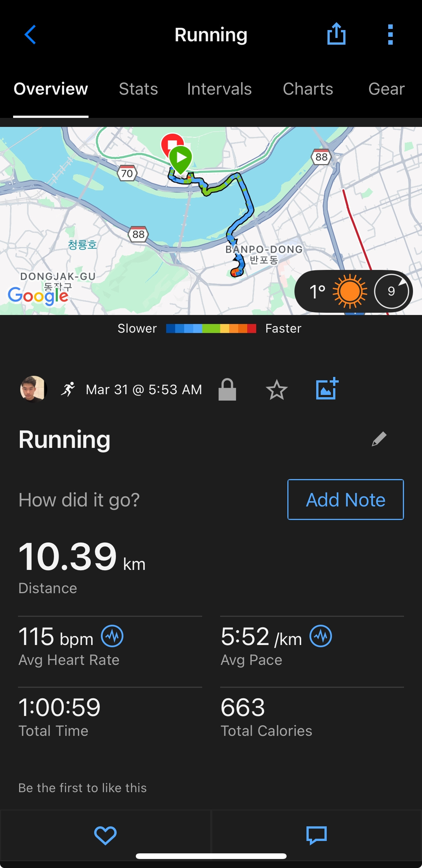Tap the back arrow icon
This screenshot has width=422, height=868.
coord(30,35)
